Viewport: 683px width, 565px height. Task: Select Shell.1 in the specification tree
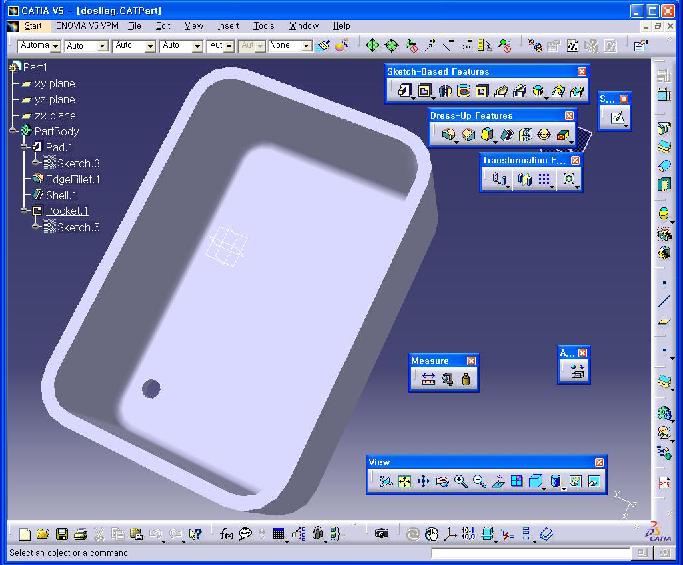tap(61, 195)
